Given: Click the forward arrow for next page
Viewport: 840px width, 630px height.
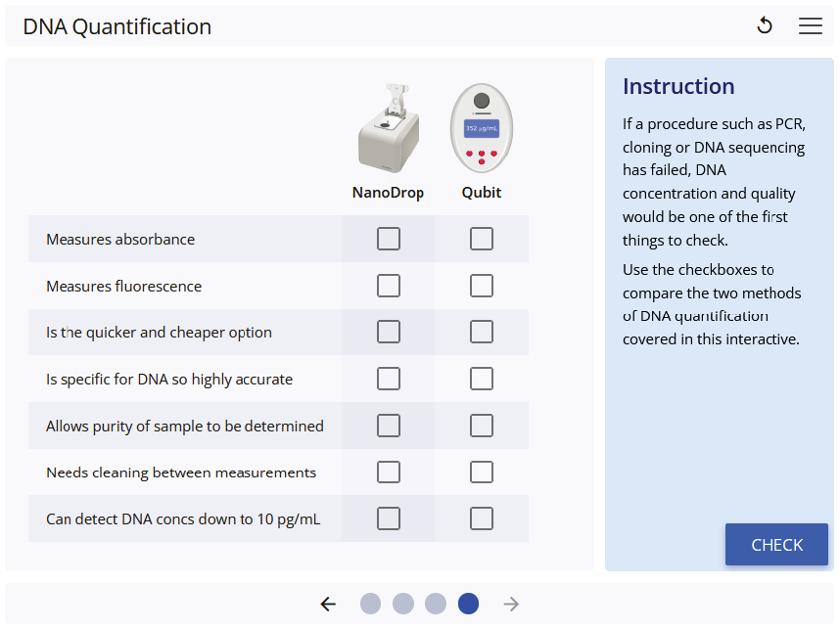Looking at the screenshot, I should [x=511, y=604].
